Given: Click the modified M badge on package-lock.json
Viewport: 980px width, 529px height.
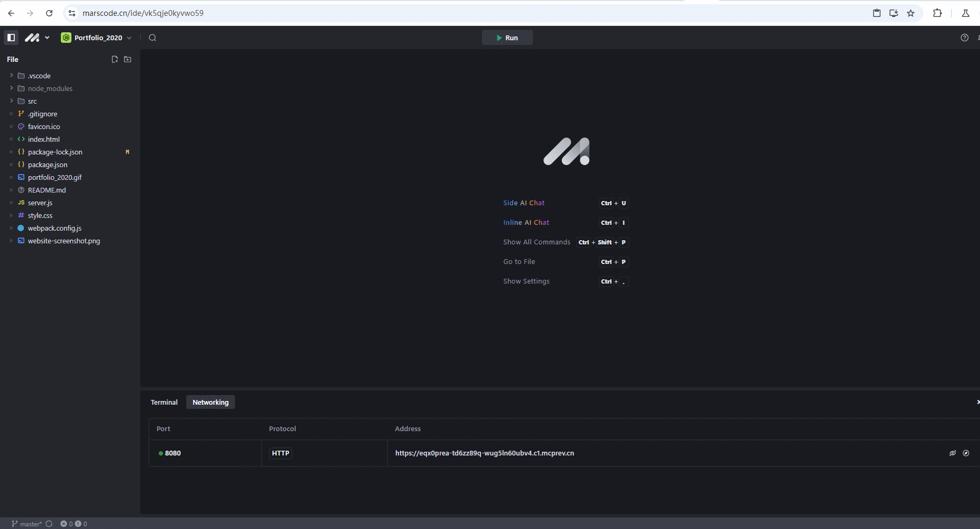Looking at the screenshot, I should (x=128, y=152).
